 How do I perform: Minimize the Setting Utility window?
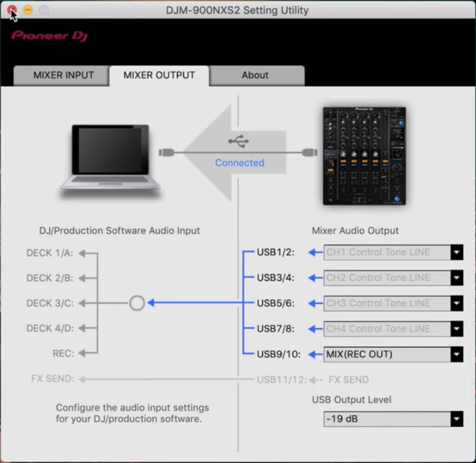(28, 10)
